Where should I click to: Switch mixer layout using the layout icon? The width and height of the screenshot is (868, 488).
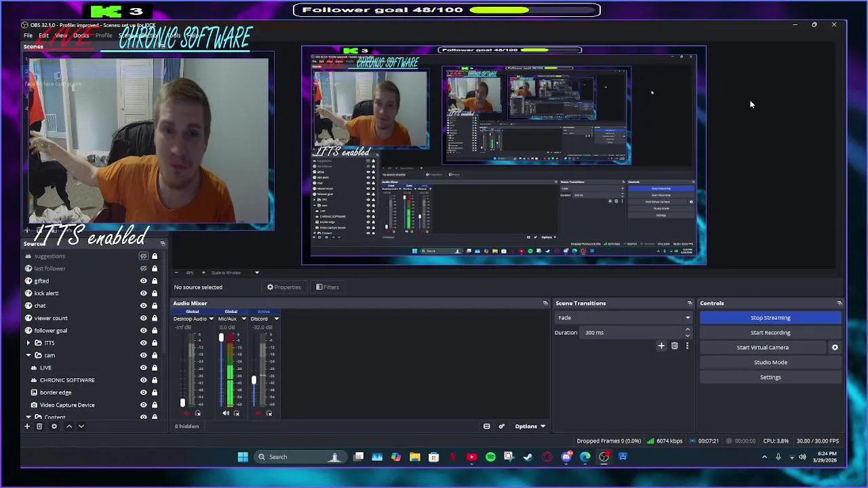point(486,426)
